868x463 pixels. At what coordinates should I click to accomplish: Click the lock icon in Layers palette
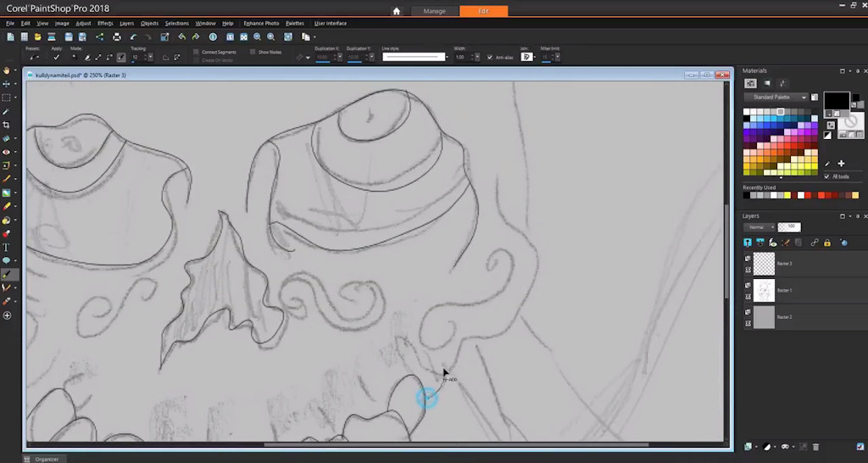click(827, 243)
